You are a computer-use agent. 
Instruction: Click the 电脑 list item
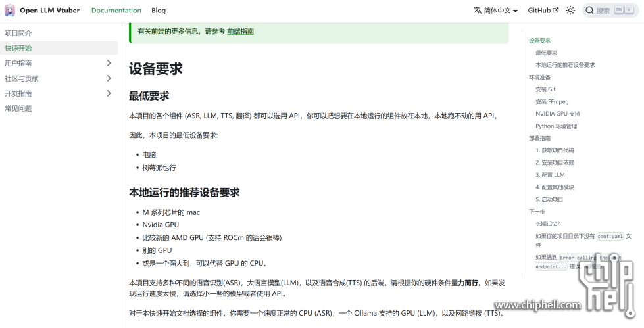(x=149, y=154)
